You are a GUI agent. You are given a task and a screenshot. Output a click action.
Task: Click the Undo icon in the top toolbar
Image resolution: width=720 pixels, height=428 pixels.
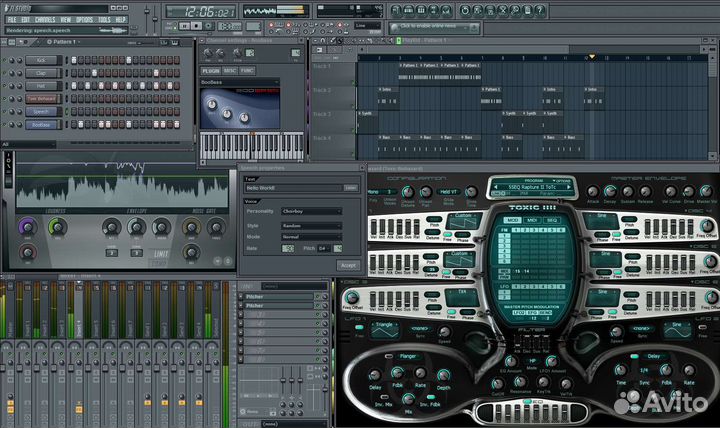[465, 10]
